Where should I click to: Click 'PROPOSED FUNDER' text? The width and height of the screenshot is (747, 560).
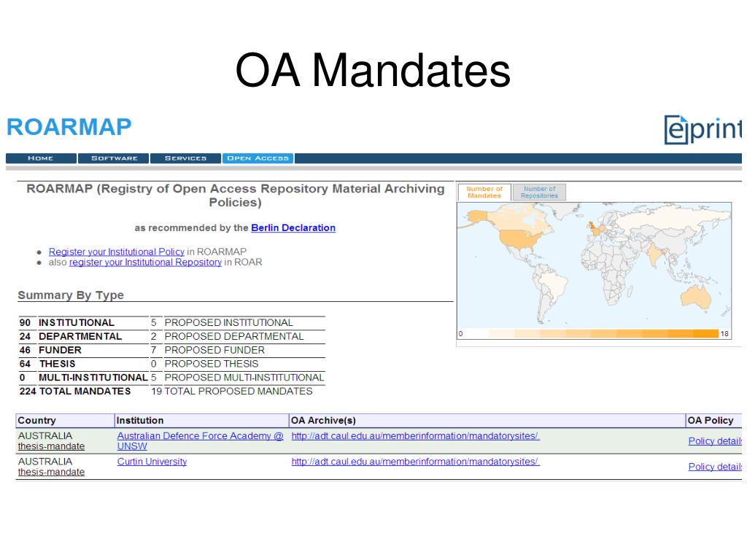[x=214, y=350]
